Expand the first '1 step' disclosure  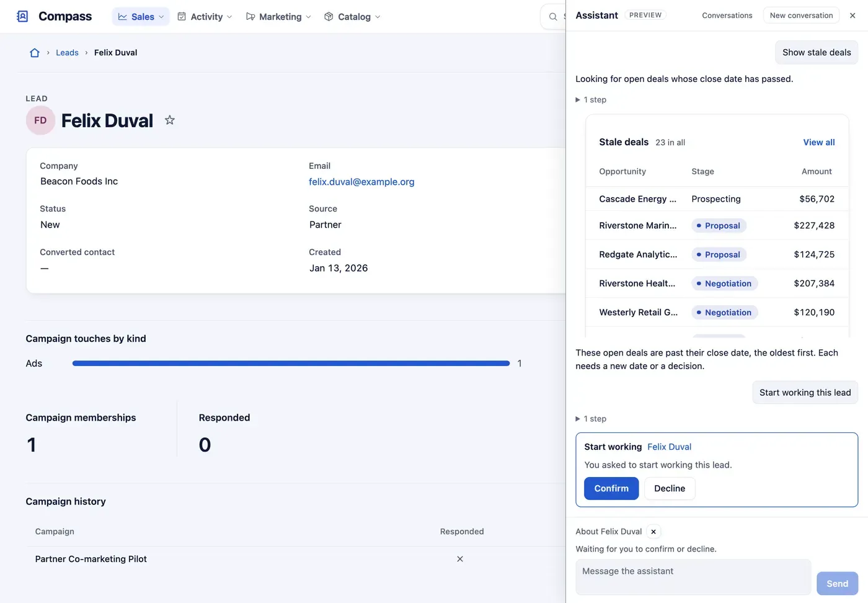tap(591, 100)
